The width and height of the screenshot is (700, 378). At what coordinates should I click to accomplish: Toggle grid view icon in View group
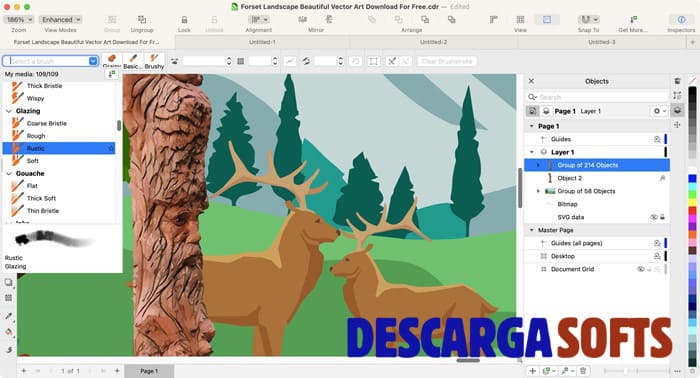click(520, 20)
